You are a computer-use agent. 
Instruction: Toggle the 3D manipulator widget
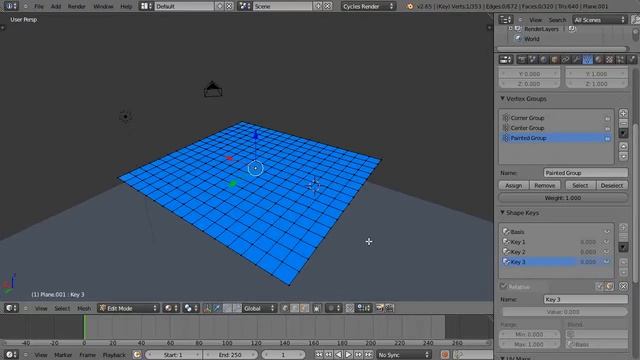click(x=207, y=308)
